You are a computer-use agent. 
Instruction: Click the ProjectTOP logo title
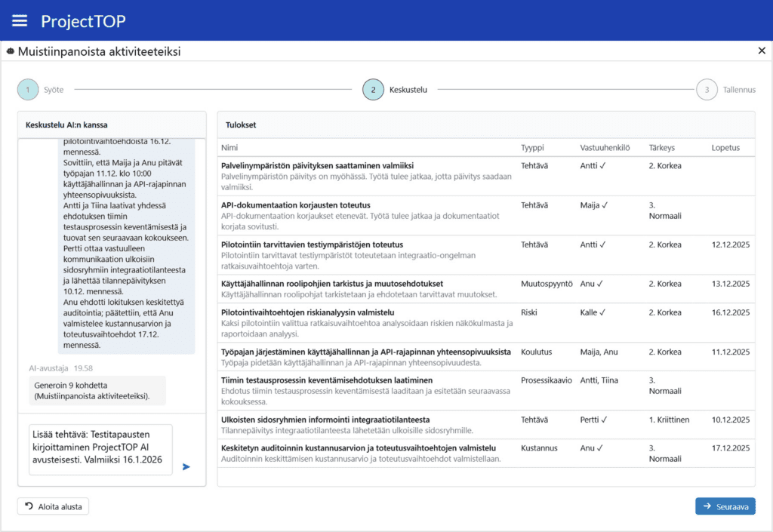(x=83, y=20)
